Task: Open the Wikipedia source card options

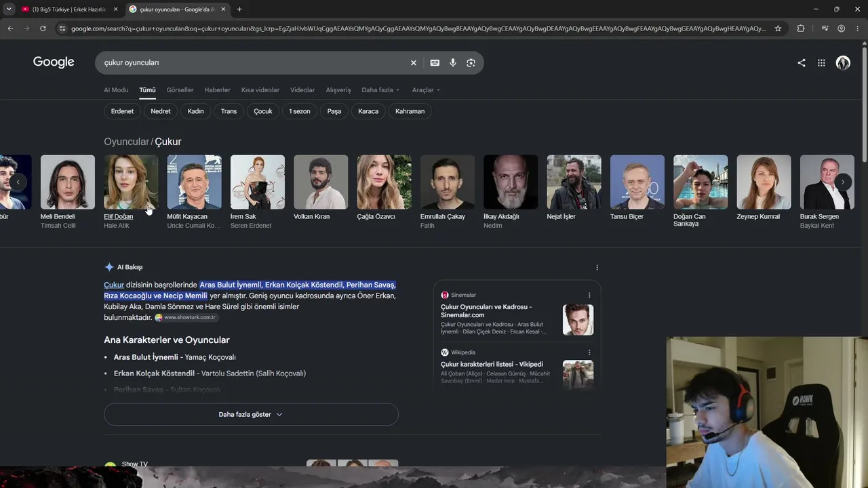Action: click(x=589, y=352)
